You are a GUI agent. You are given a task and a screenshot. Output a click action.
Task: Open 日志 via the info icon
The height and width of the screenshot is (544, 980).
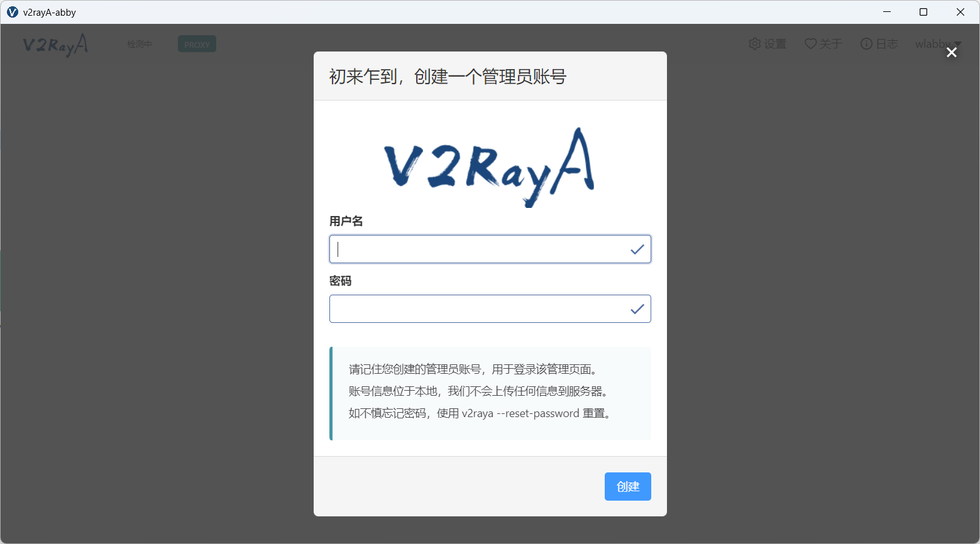879,44
